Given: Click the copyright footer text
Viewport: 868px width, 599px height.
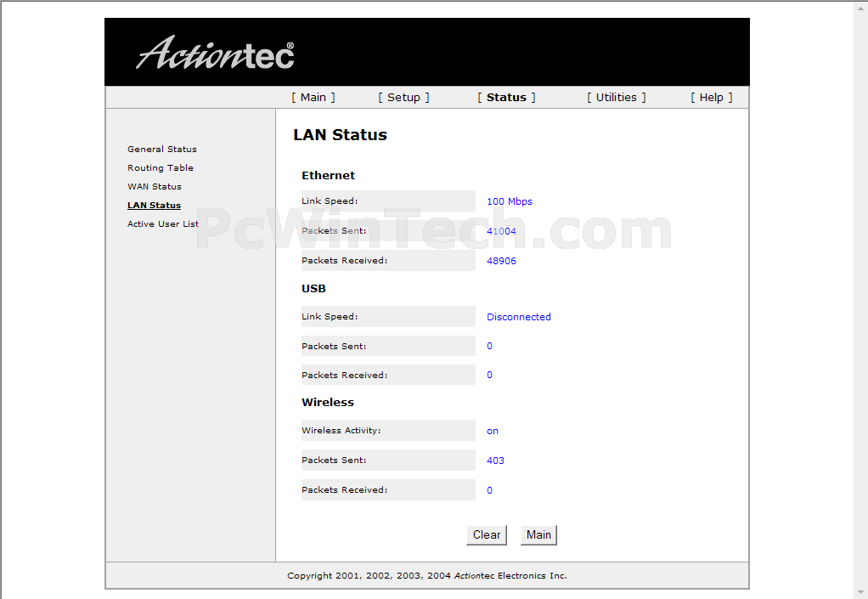Looking at the screenshot, I should click(x=427, y=576).
